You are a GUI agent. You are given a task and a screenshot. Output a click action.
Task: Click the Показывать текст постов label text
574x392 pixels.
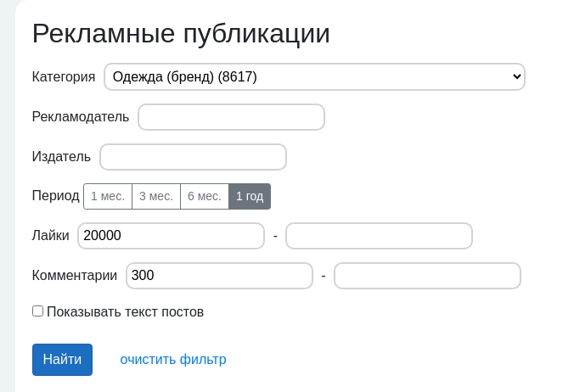126,311
